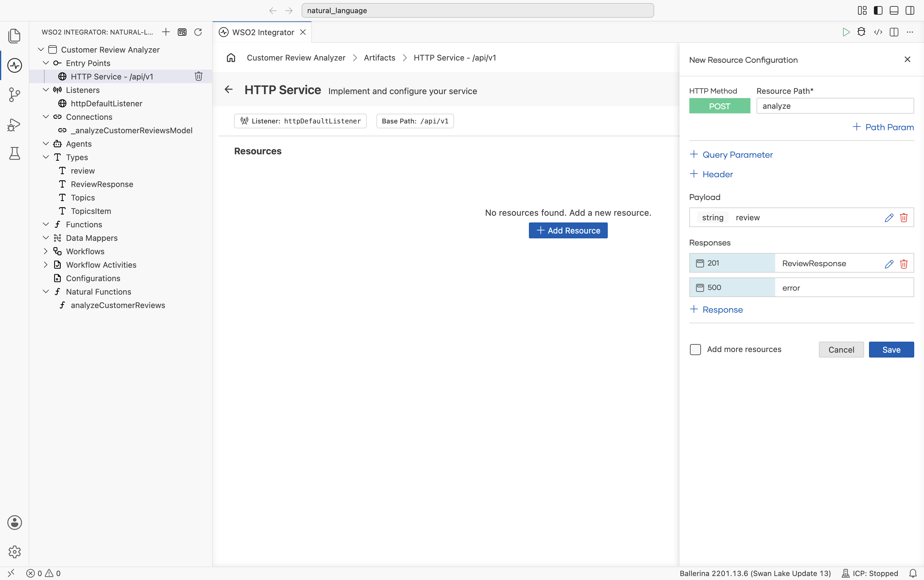The height and width of the screenshot is (580, 924).
Task: Delete HTTP Service - /api/v1 entry
Action: (x=198, y=76)
